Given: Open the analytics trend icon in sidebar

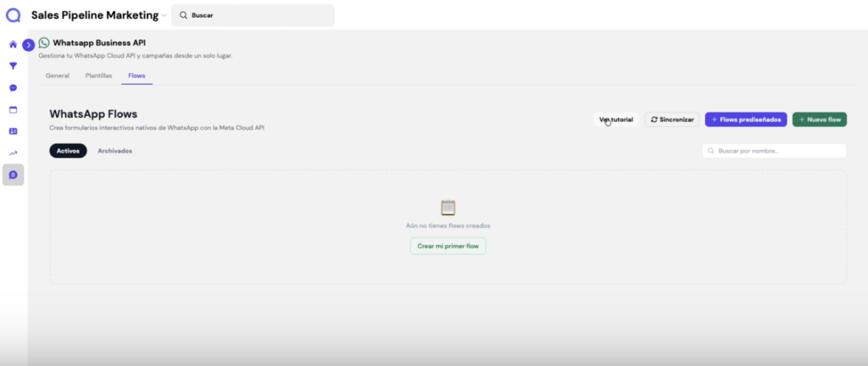Looking at the screenshot, I should coord(14,153).
